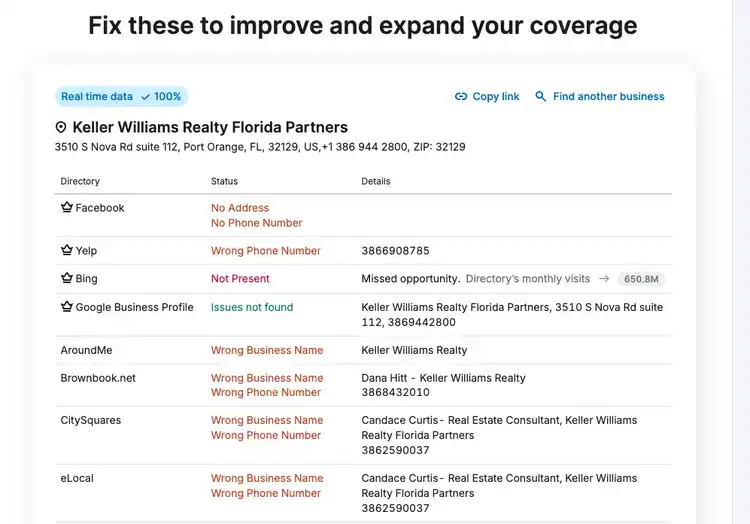Click Brownbook.net's Wrong Business Name status

[267, 378]
